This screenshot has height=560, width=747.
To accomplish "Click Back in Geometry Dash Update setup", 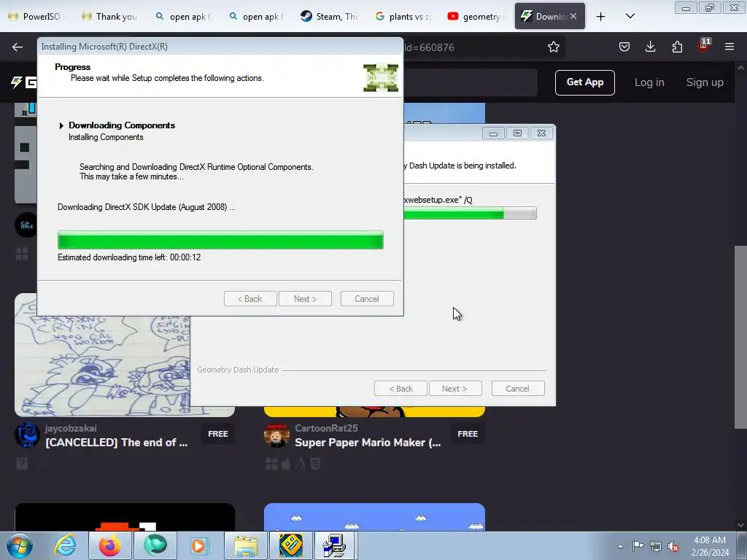I will (400, 389).
